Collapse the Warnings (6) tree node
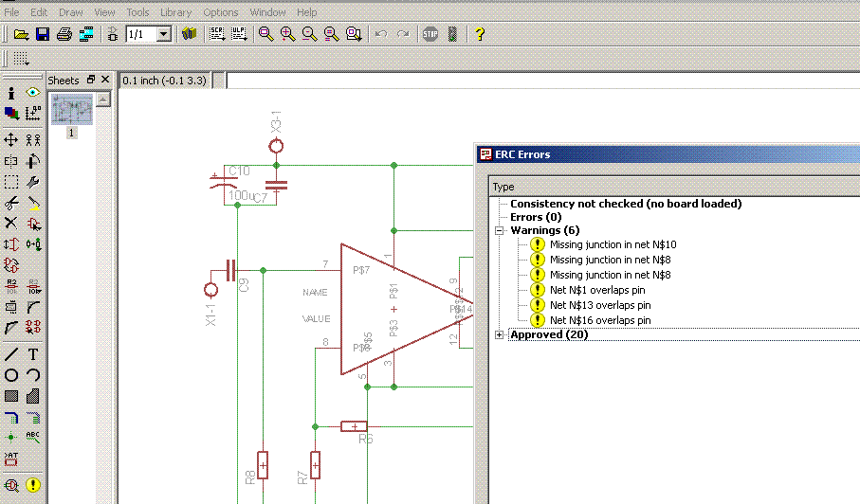 [500, 230]
